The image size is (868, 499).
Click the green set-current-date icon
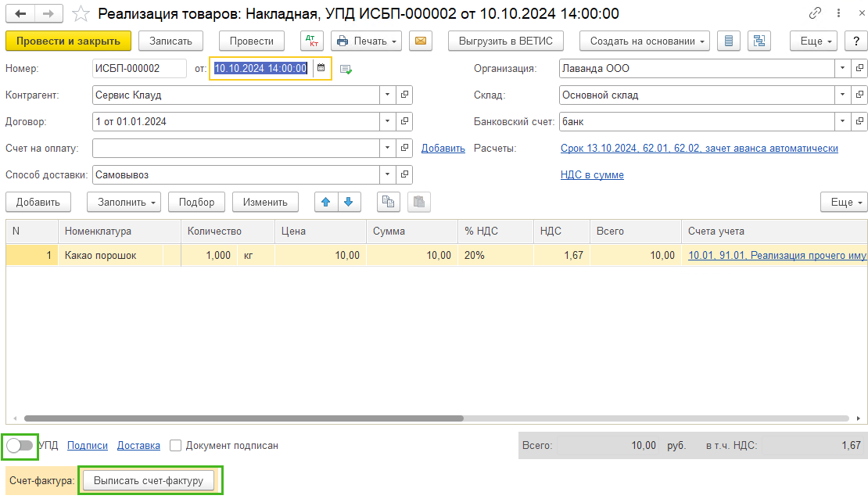click(344, 68)
